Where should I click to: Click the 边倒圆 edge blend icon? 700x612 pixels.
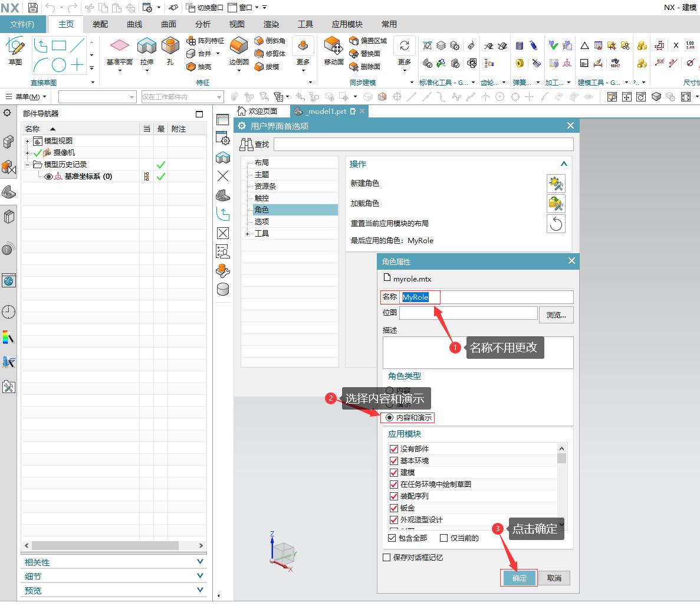(239, 46)
